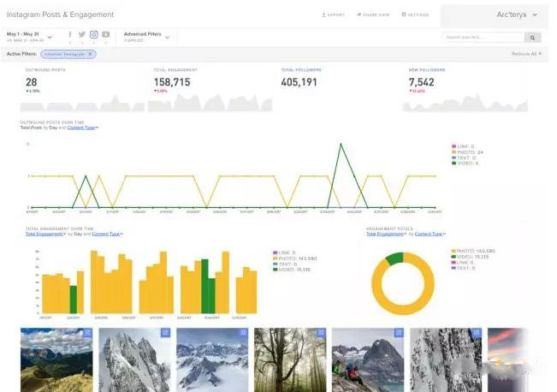
Task: Open the hikers by alpine lake thumbnail
Action: pos(368,359)
